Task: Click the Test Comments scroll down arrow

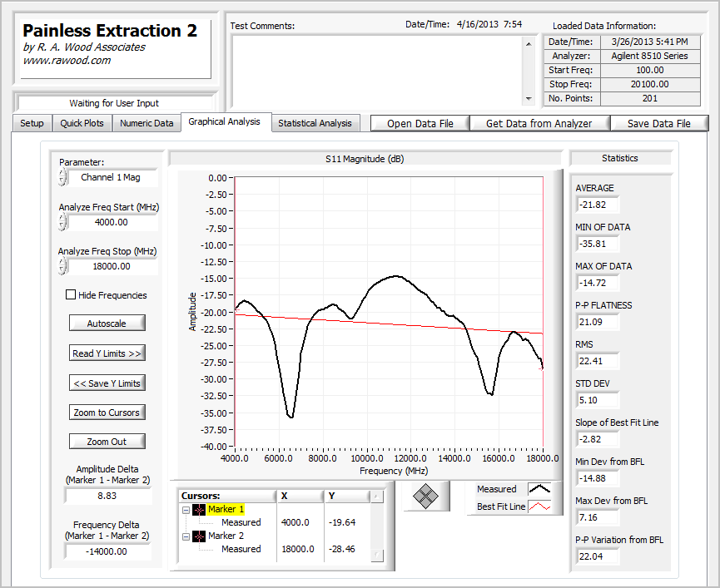Action: click(529, 99)
